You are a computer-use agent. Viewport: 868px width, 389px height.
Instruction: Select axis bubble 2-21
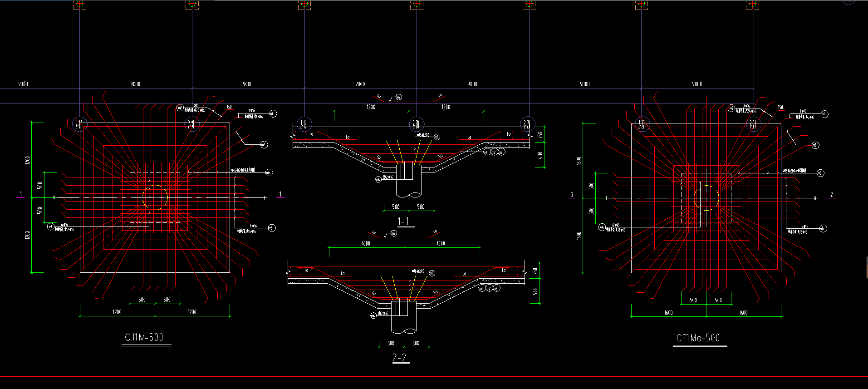point(528,123)
